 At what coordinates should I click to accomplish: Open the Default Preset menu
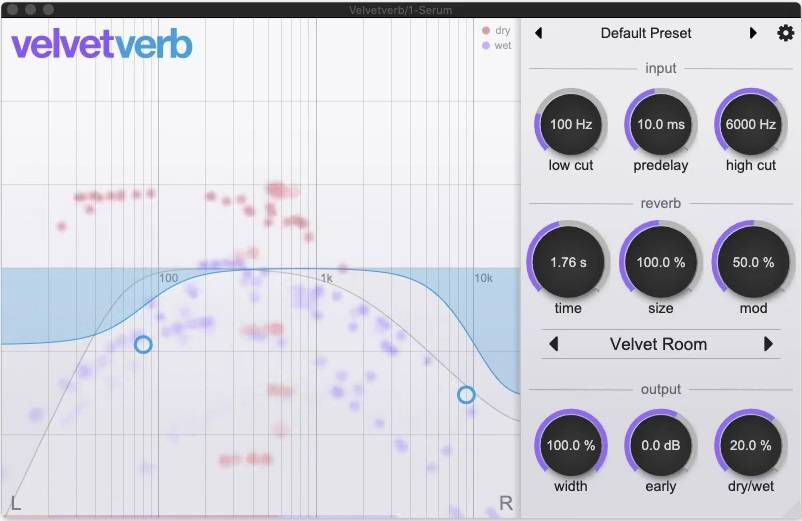pos(646,33)
